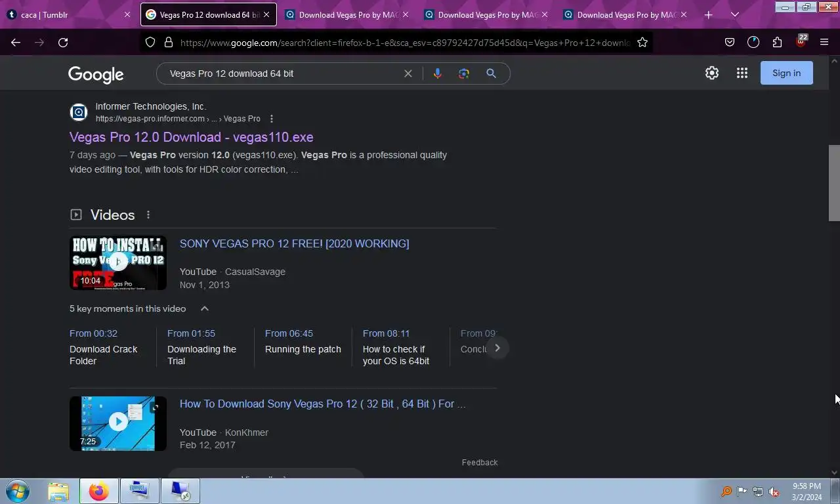Open How To Download Sony Vegas Pro 12 link
840x504 pixels.
[323, 404]
